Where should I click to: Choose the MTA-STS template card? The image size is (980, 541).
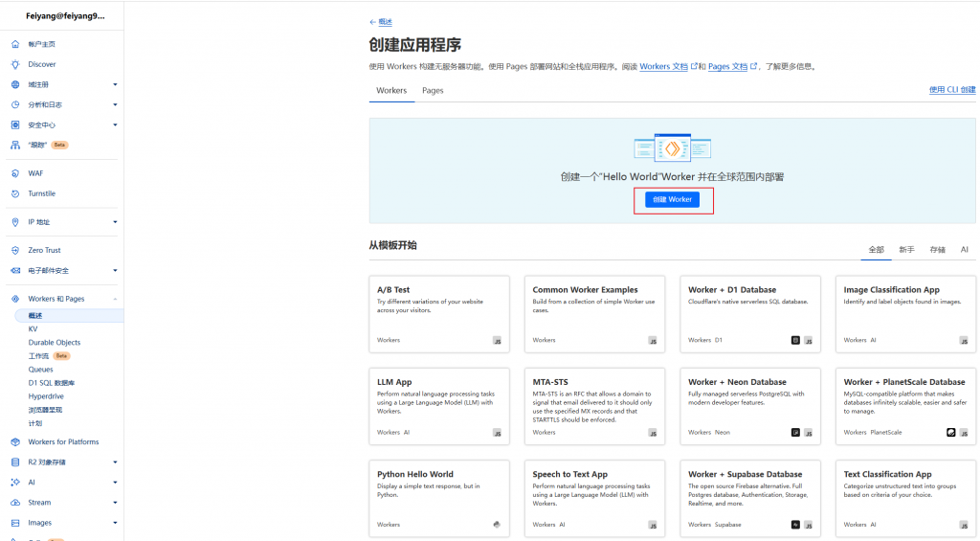coord(594,407)
